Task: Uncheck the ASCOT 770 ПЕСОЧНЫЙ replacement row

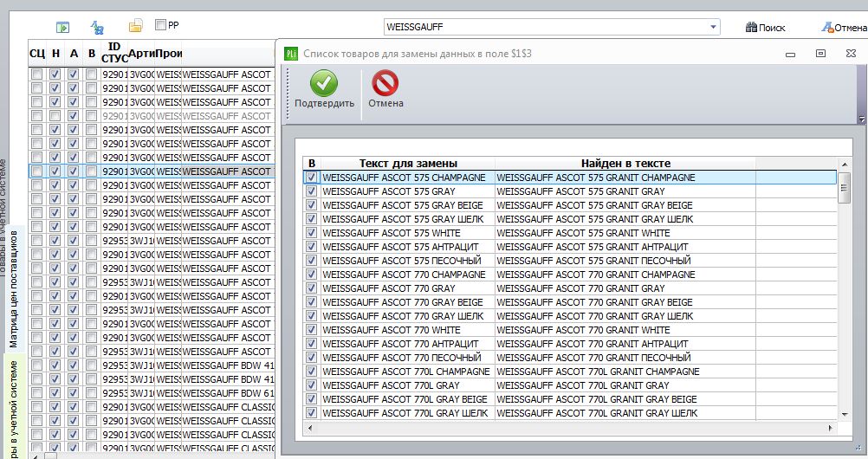Action: (x=312, y=357)
